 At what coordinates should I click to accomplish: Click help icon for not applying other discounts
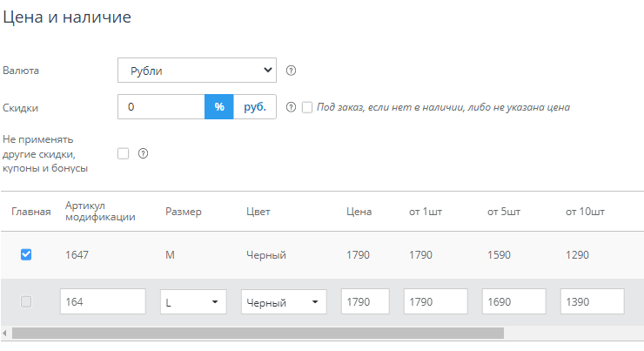[144, 153]
